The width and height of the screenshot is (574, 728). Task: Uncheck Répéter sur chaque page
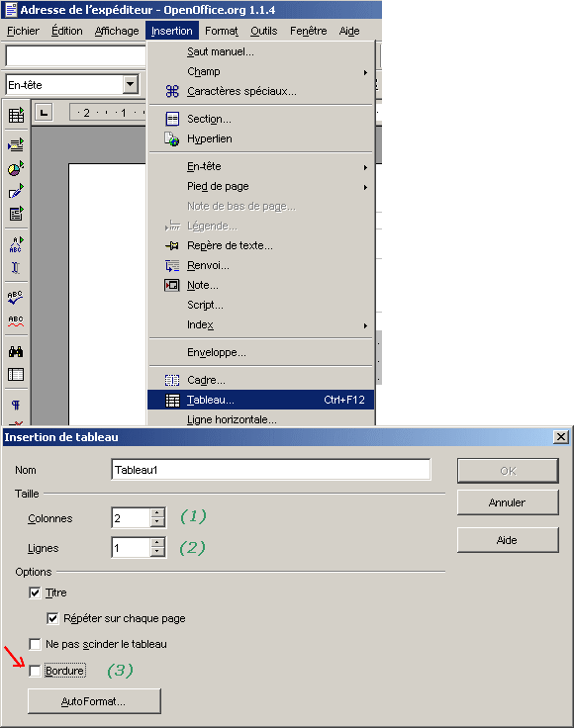[x=52, y=618]
